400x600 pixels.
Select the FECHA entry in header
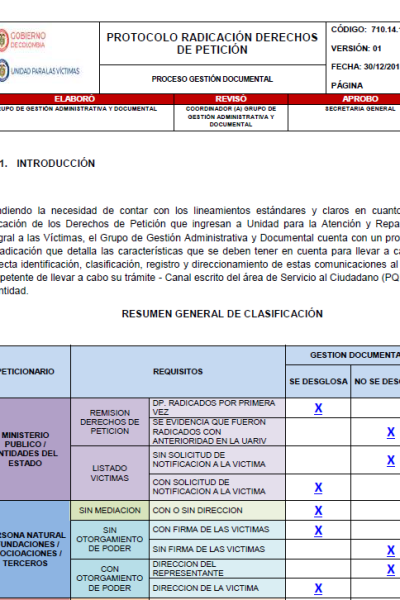365,67
